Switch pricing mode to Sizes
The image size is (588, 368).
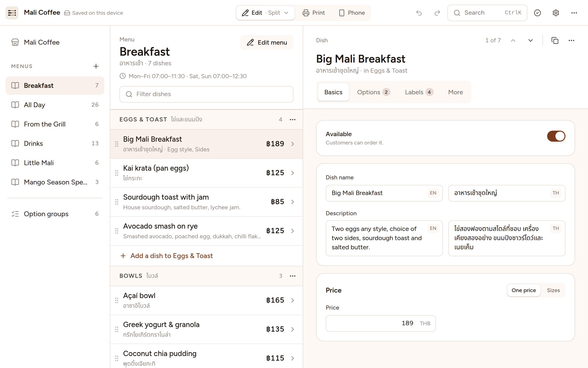[x=553, y=290]
